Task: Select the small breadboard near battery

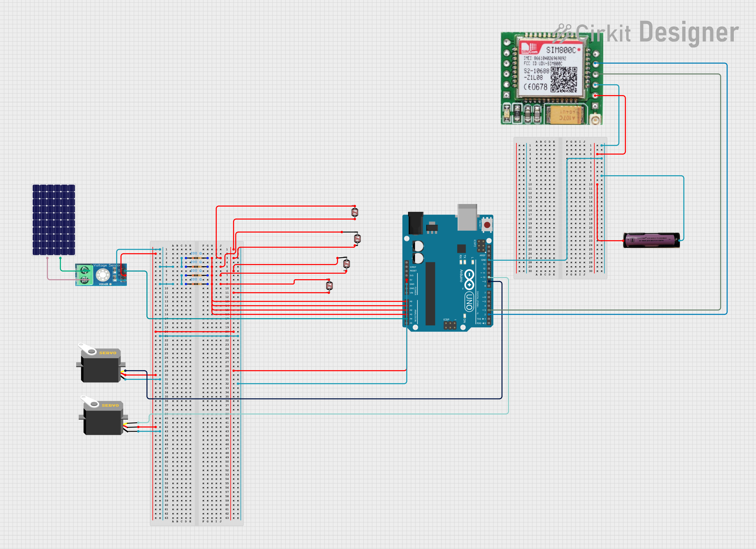Action: click(560, 208)
